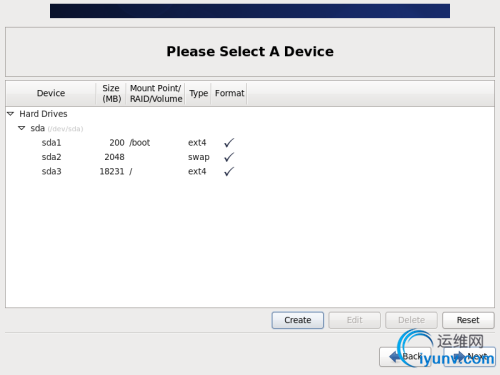The width and height of the screenshot is (500, 375).
Task: Select the sda3 partition row
Action: click(250, 171)
